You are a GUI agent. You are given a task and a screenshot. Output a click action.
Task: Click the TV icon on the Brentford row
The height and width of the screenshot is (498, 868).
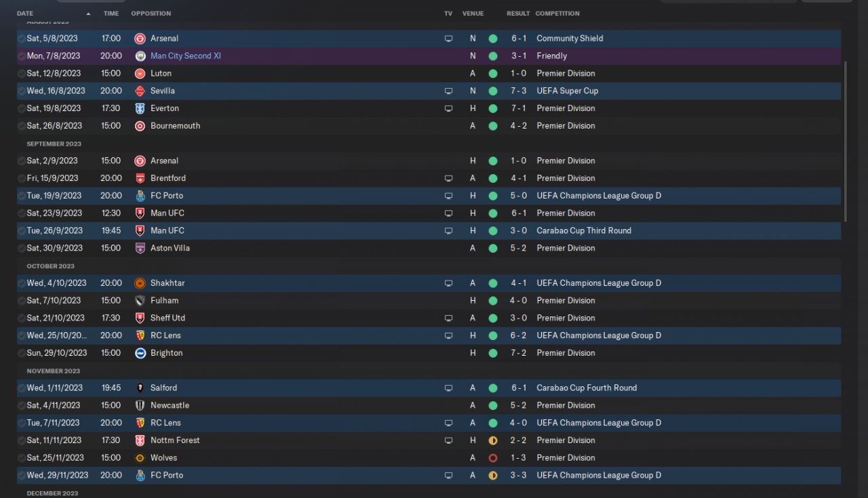pos(448,178)
